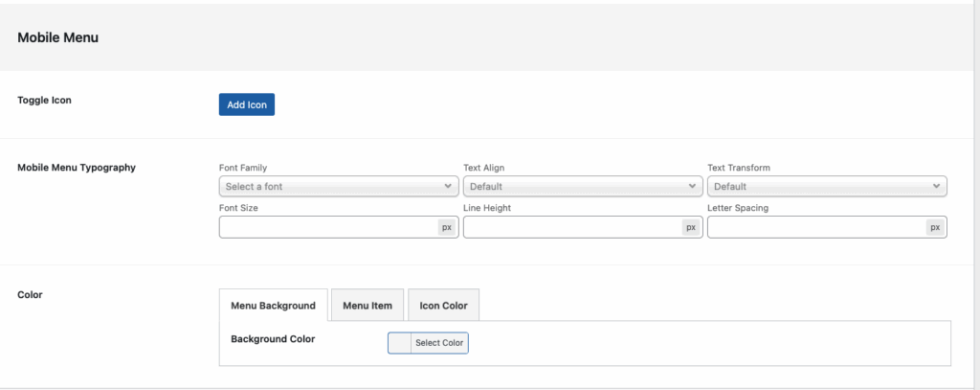Switch to the Menu Item tab
This screenshot has width=980, height=390.
pyautogui.click(x=367, y=306)
